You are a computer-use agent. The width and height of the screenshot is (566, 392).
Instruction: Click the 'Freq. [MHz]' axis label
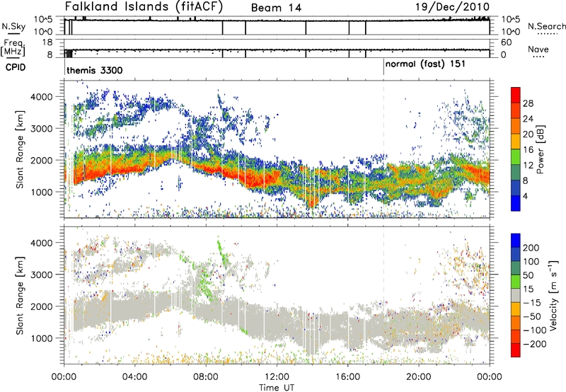point(13,47)
